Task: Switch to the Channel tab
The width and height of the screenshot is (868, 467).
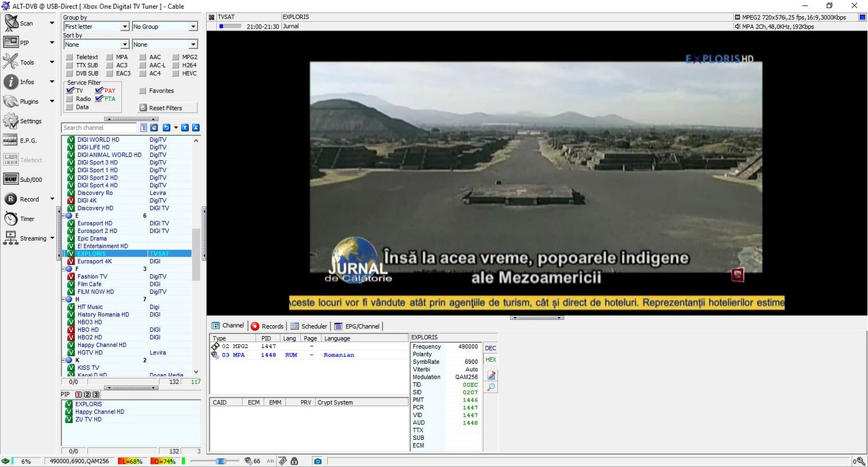Action: [228, 326]
